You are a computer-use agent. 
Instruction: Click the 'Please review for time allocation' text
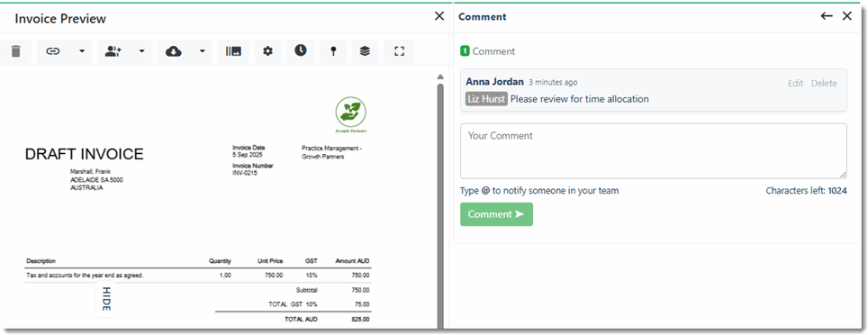(580, 99)
